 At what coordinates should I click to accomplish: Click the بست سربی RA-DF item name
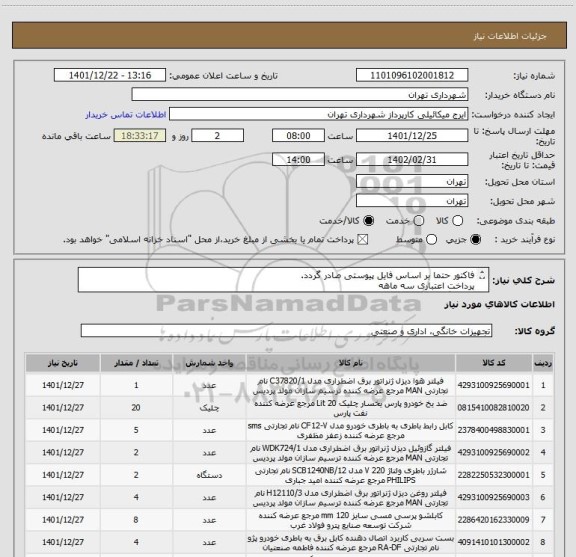(x=350, y=542)
